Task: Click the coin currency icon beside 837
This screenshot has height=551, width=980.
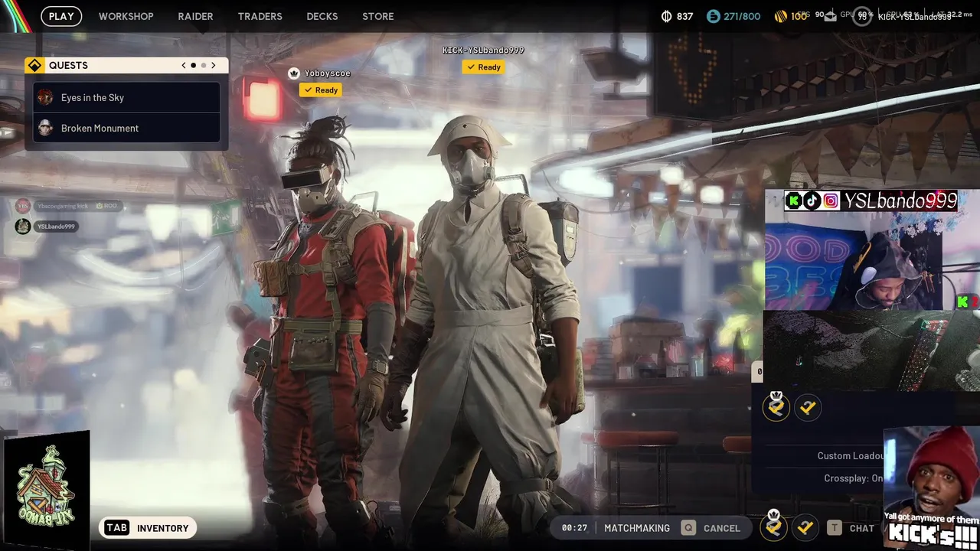Action: coord(666,16)
